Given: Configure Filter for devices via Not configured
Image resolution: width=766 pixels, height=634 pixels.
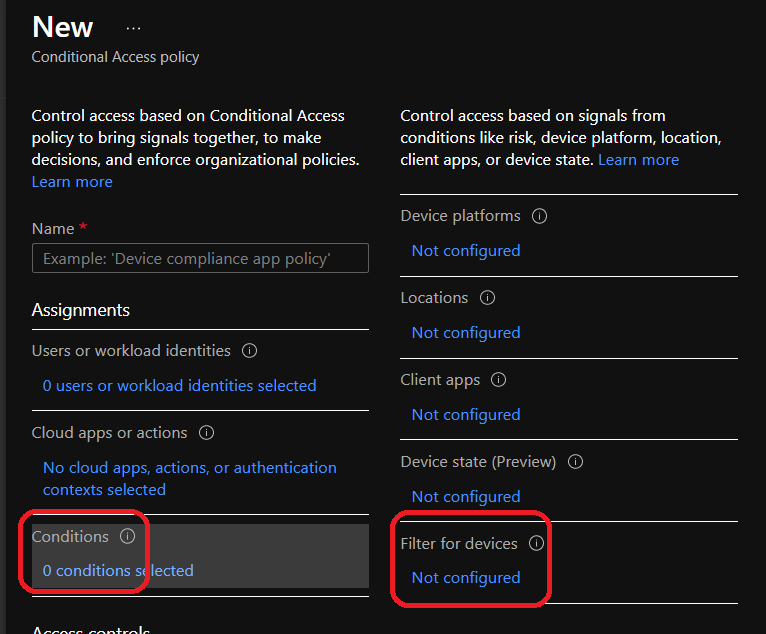Looking at the screenshot, I should click(x=466, y=578).
